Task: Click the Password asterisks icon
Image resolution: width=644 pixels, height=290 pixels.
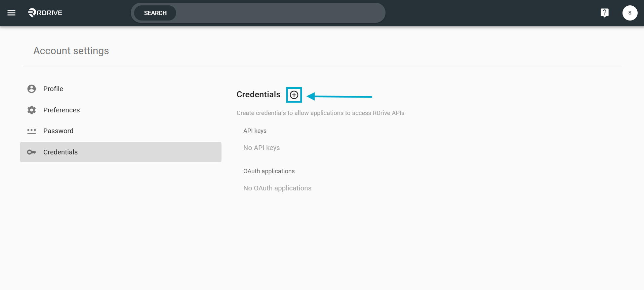Action: tap(32, 131)
